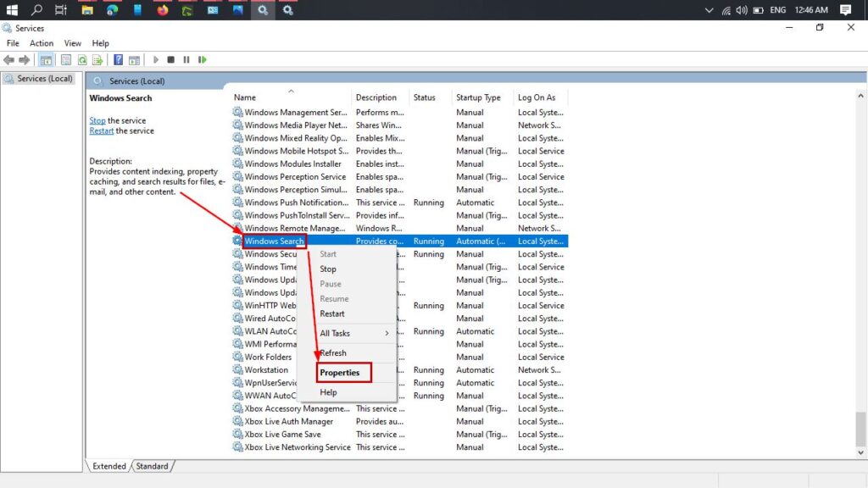Click the Stop the service link
This screenshot has height=488, width=868.
coord(97,120)
